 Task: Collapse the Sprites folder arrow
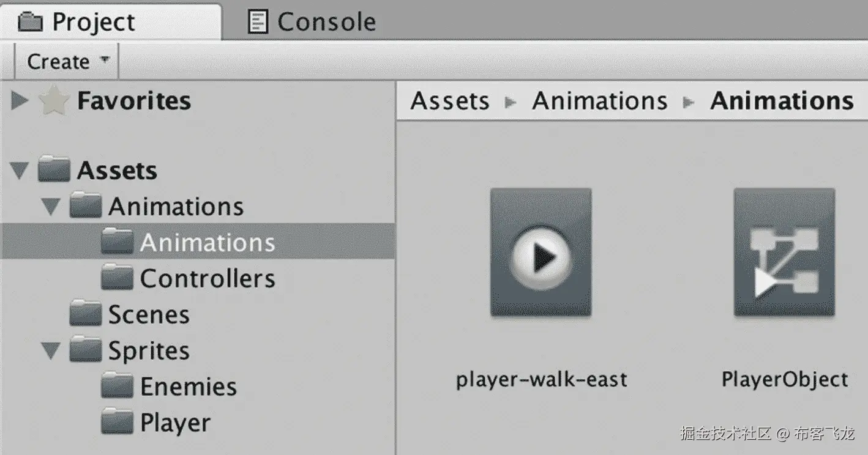pyautogui.click(x=51, y=352)
